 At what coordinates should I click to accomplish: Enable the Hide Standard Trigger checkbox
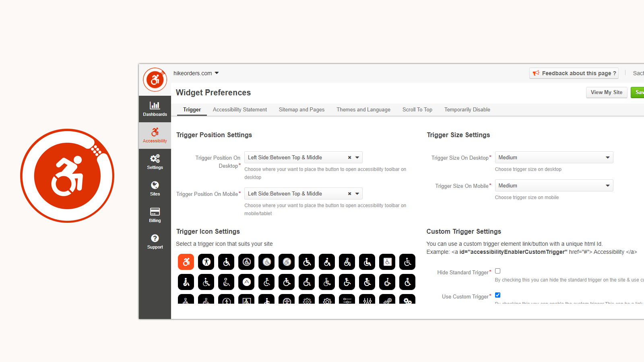498,271
